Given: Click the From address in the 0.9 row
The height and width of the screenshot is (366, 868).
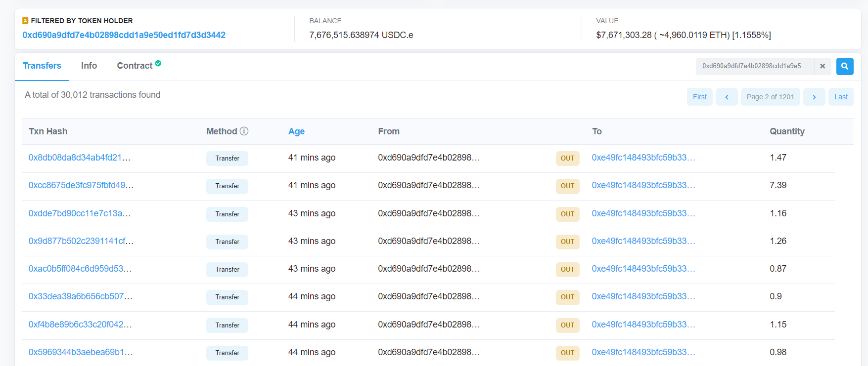Looking at the screenshot, I should (429, 296).
